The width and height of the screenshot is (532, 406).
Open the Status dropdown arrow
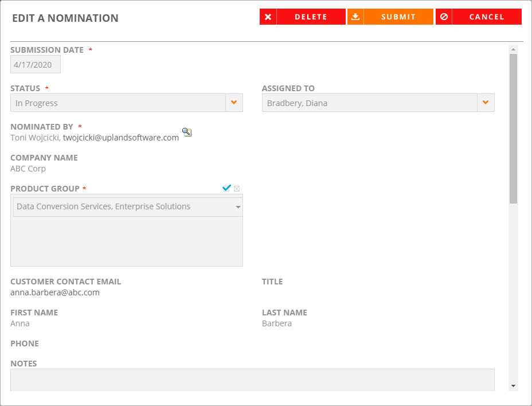pos(234,103)
